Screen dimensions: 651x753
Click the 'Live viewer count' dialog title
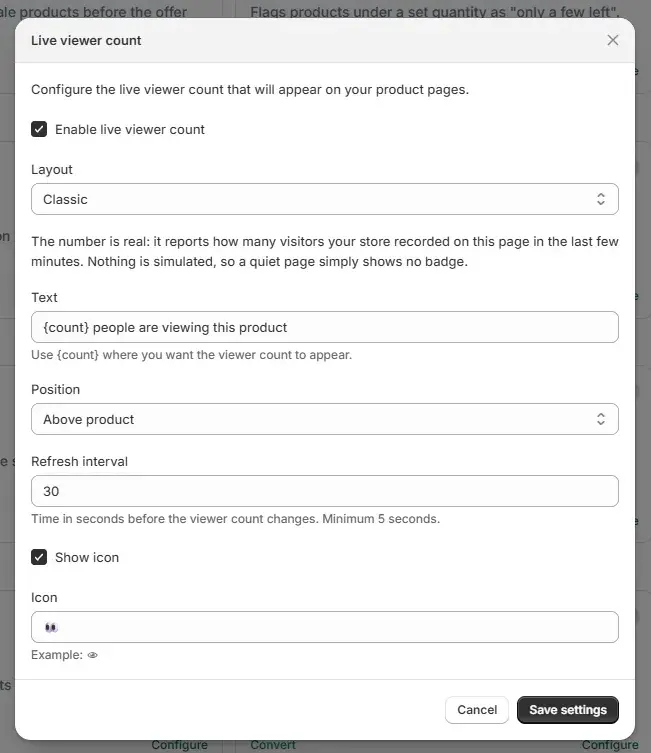pyautogui.click(x=86, y=40)
